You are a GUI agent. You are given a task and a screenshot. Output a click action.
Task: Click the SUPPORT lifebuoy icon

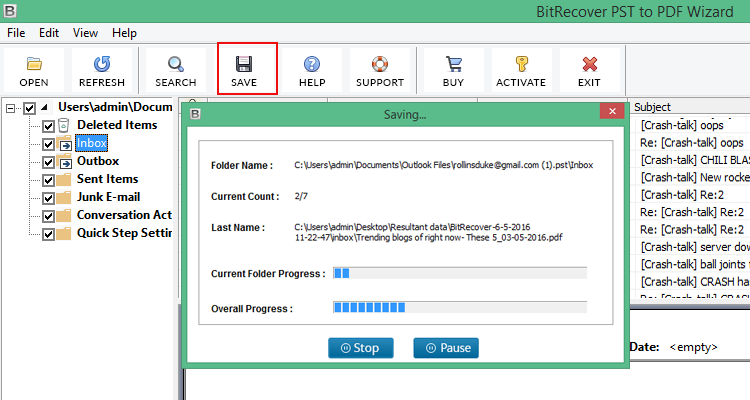(x=380, y=64)
